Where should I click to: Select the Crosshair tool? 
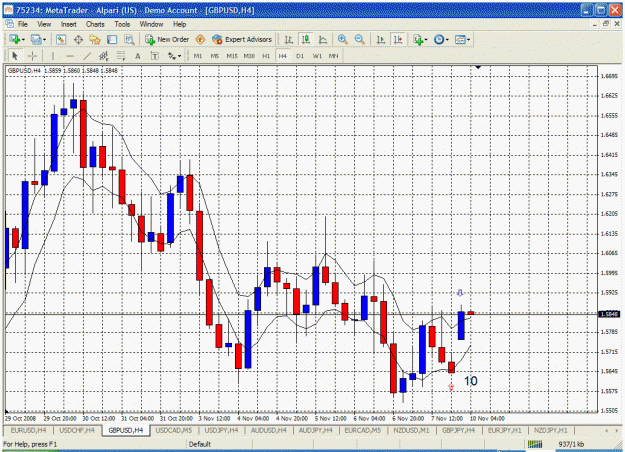32,56
